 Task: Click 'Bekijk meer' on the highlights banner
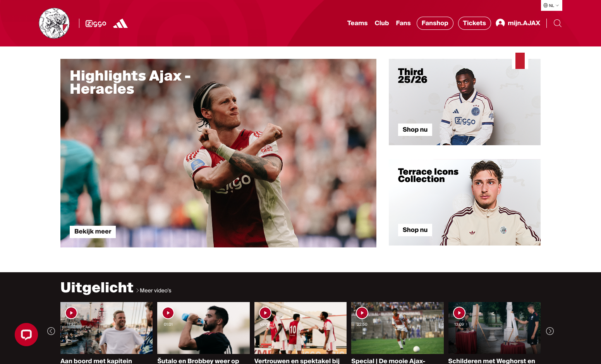93,232
